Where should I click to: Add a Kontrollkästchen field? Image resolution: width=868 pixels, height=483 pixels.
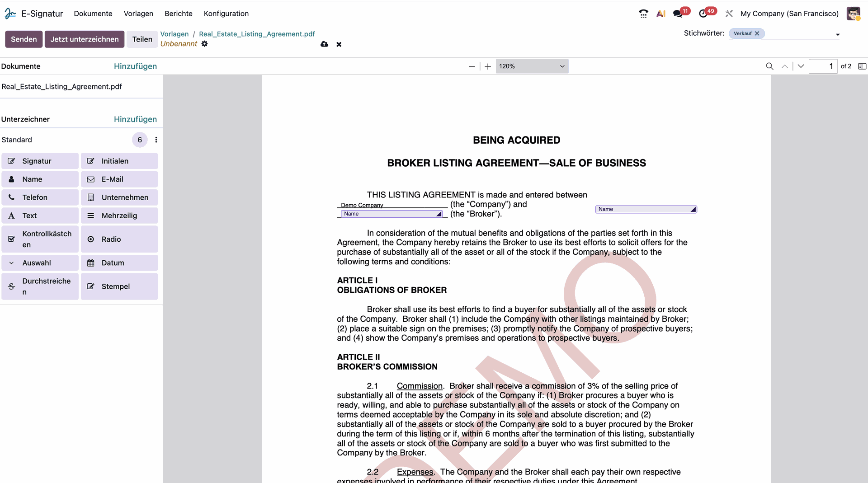(x=40, y=239)
